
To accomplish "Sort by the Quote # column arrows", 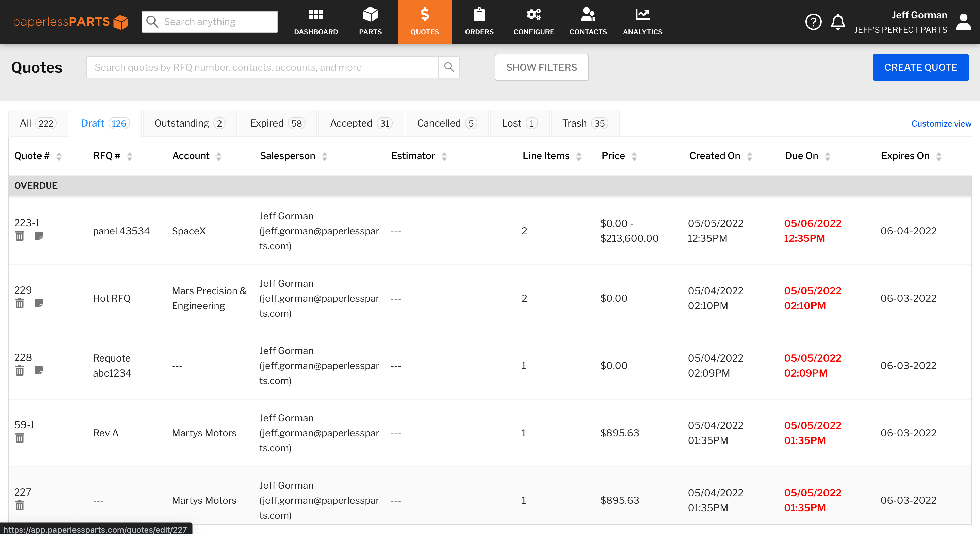I will click(59, 156).
